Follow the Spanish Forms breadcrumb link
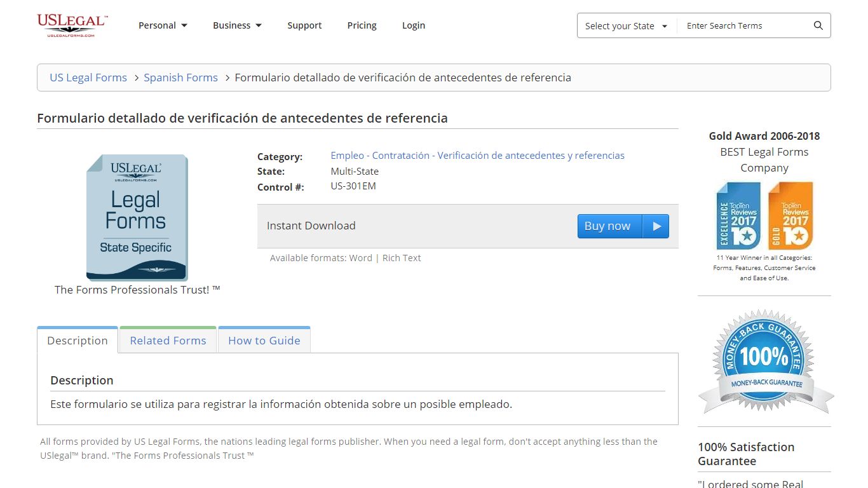 click(x=180, y=78)
